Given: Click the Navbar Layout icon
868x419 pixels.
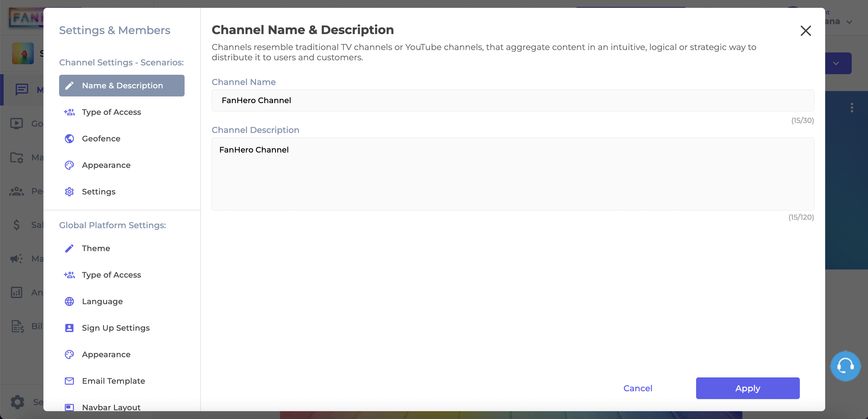Looking at the screenshot, I should click(x=69, y=407).
